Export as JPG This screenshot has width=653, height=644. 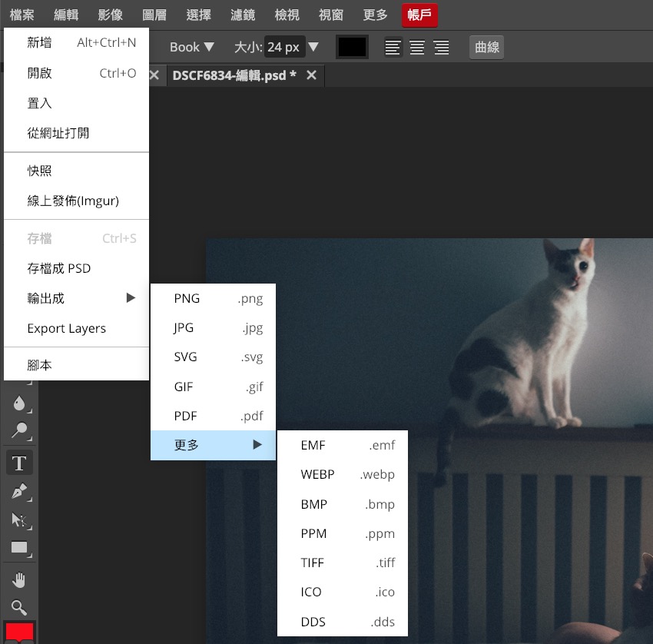213,328
